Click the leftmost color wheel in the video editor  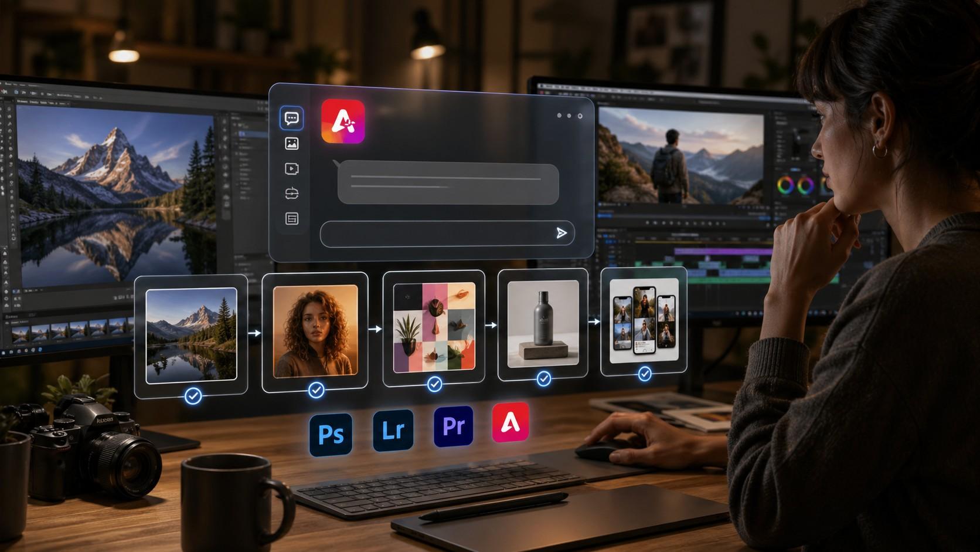(x=785, y=185)
